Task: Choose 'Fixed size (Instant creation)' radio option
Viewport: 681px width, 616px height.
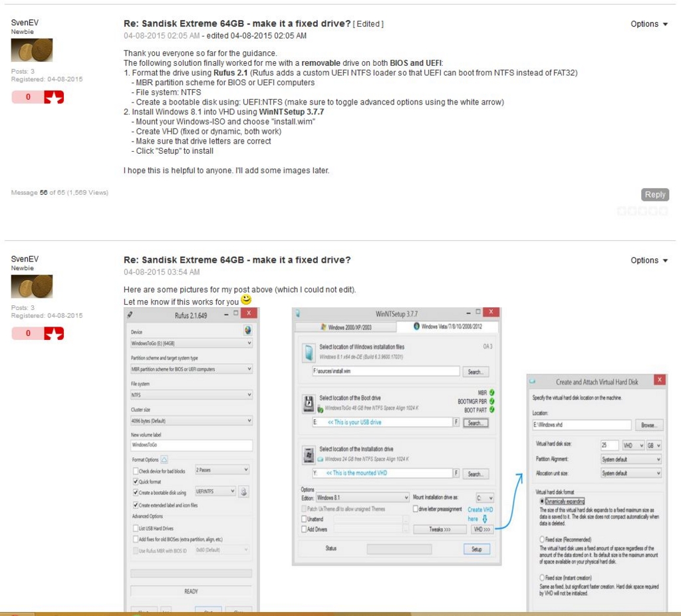Action: click(x=542, y=577)
